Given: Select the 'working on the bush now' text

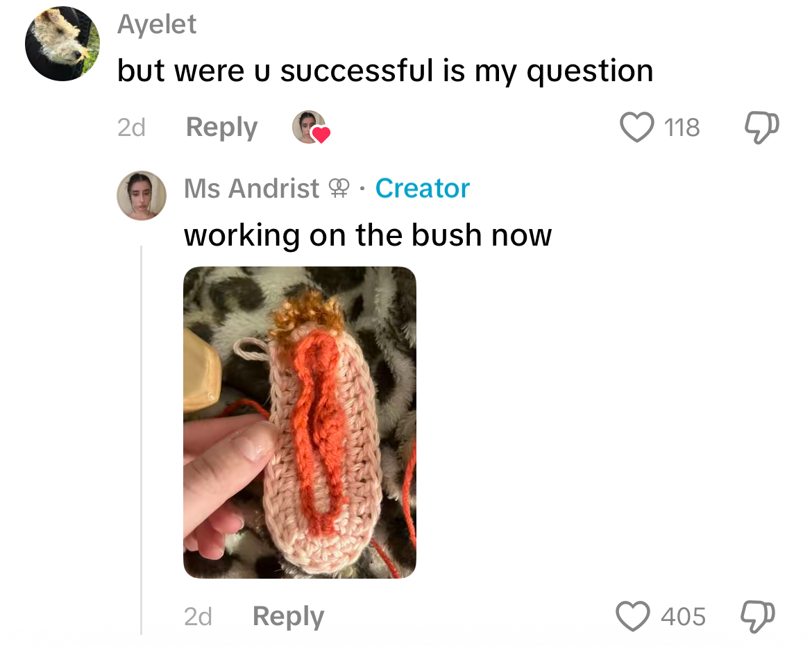Looking at the screenshot, I should (369, 235).
